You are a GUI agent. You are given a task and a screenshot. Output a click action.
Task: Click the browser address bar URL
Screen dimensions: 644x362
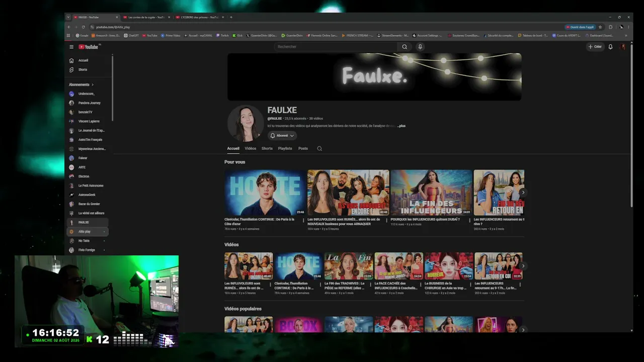[x=113, y=27]
